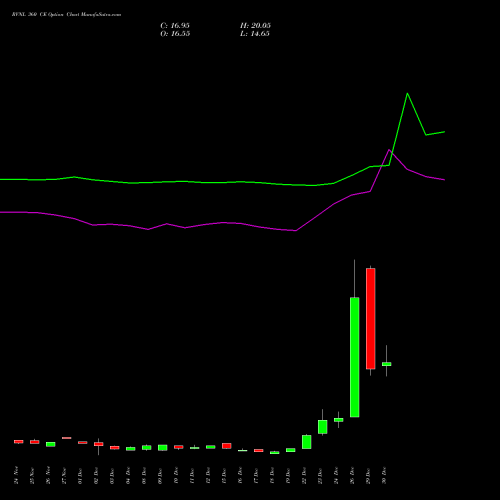Select the 27 Nov date label

64,475
